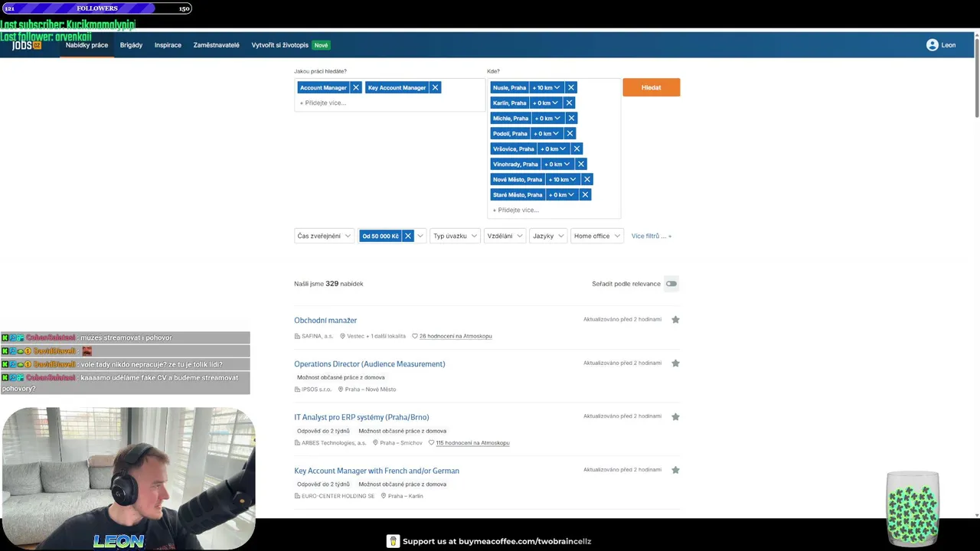Image resolution: width=980 pixels, height=551 pixels.
Task: Click the followers progress bar overlay
Action: click(96, 8)
